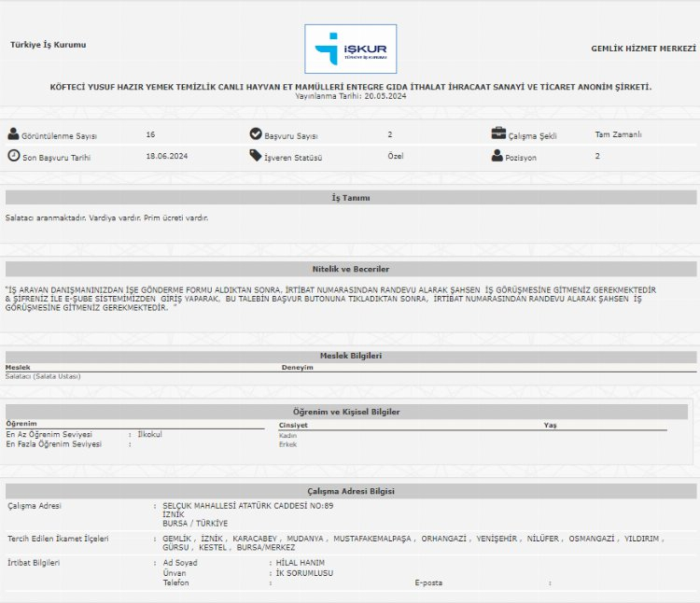This screenshot has height=603, width=700.
Task: Click the briefcase icon beside Çalışma Şekli
Action: click(x=498, y=133)
